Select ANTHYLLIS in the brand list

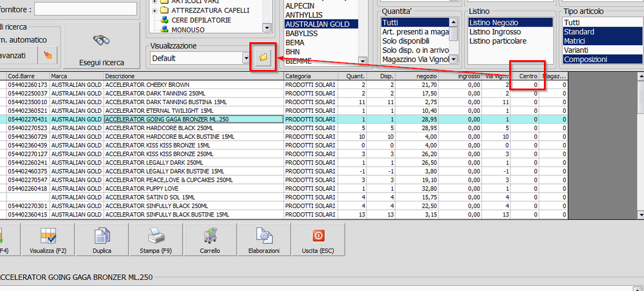pos(303,15)
